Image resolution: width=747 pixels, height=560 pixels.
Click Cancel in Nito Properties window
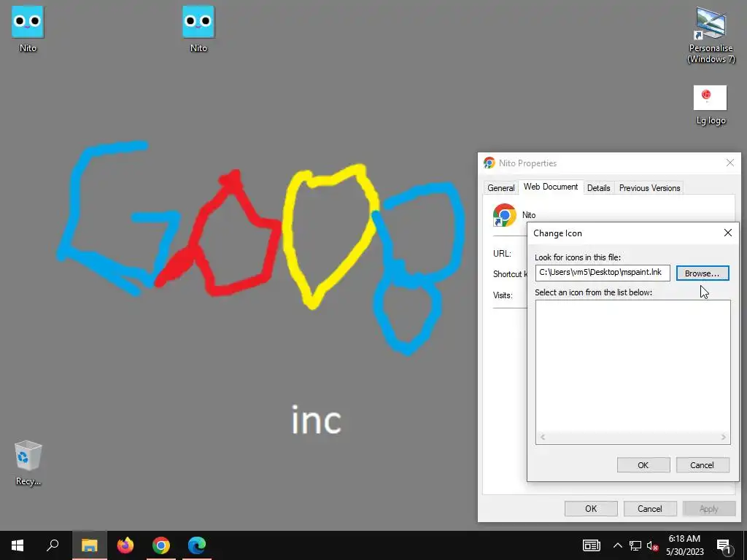click(650, 508)
